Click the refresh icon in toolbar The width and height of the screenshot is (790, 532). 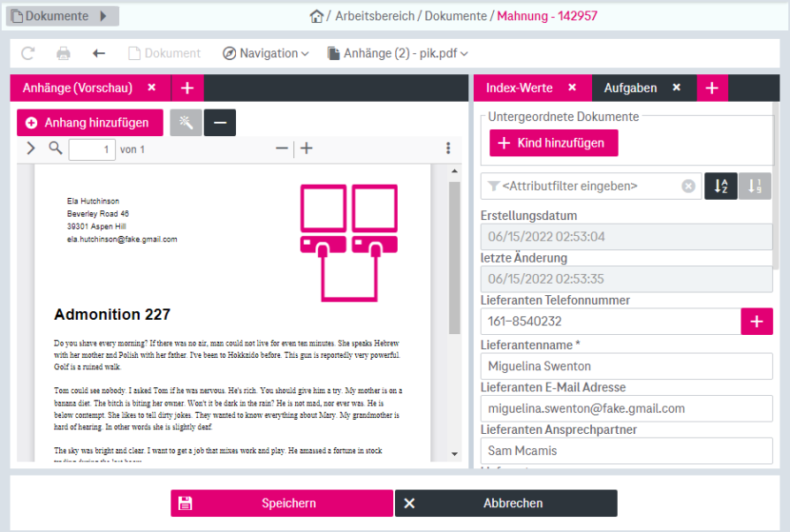pyautogui.click(x=27, y=53)
